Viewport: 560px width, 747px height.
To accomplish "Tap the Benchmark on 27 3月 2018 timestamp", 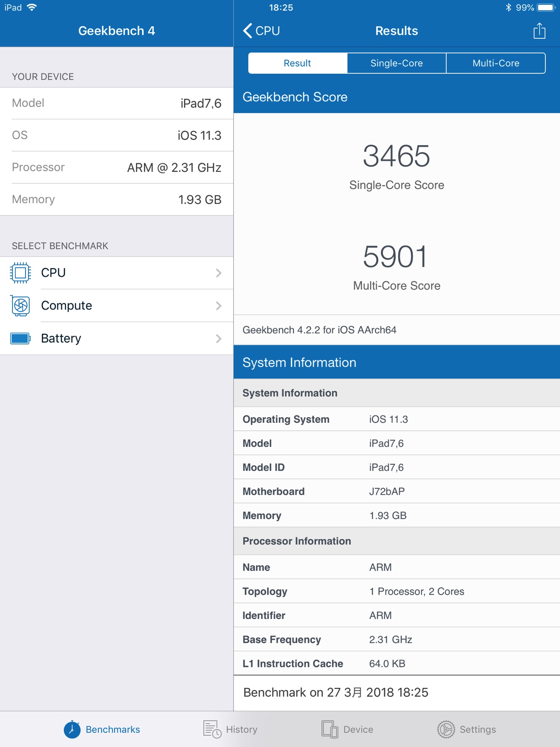I will (x=336, y=692).
